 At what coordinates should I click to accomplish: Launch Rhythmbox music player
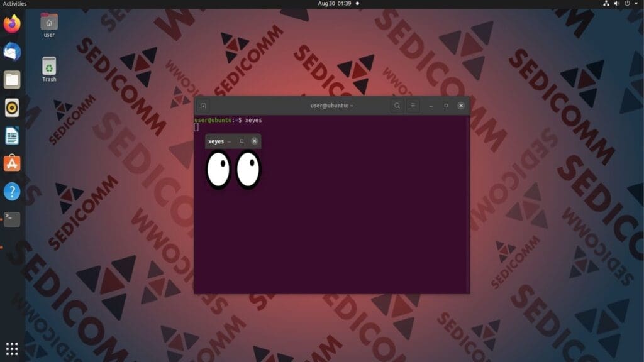[12, 107]
